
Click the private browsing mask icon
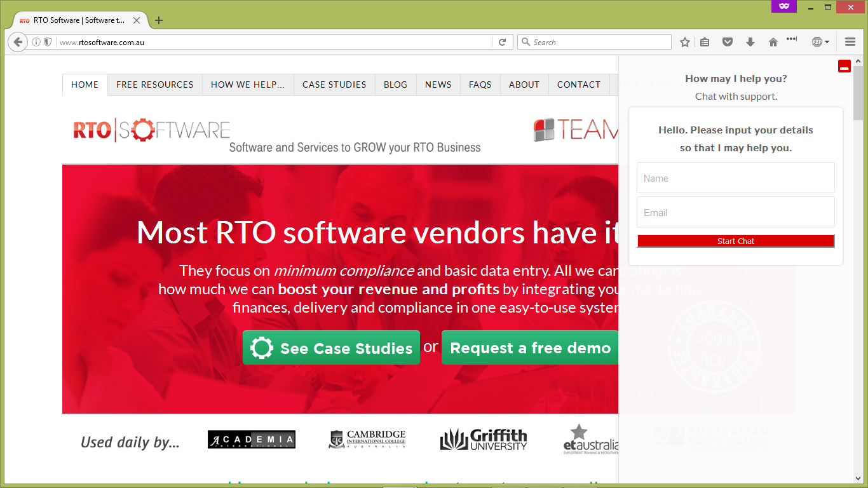click(784, 6)
